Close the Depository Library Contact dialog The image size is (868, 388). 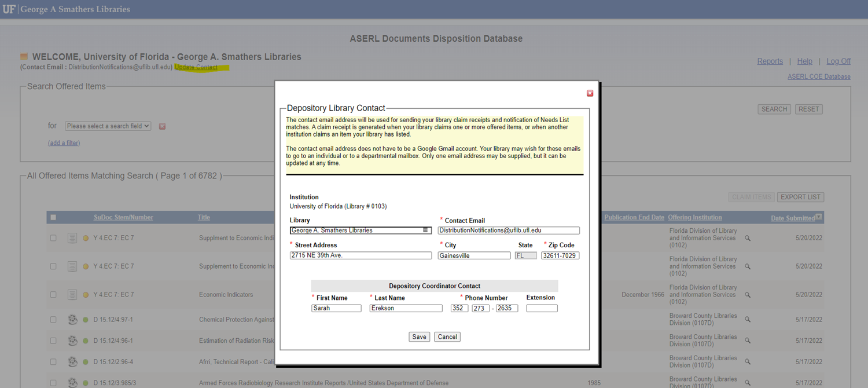[590, 93]
